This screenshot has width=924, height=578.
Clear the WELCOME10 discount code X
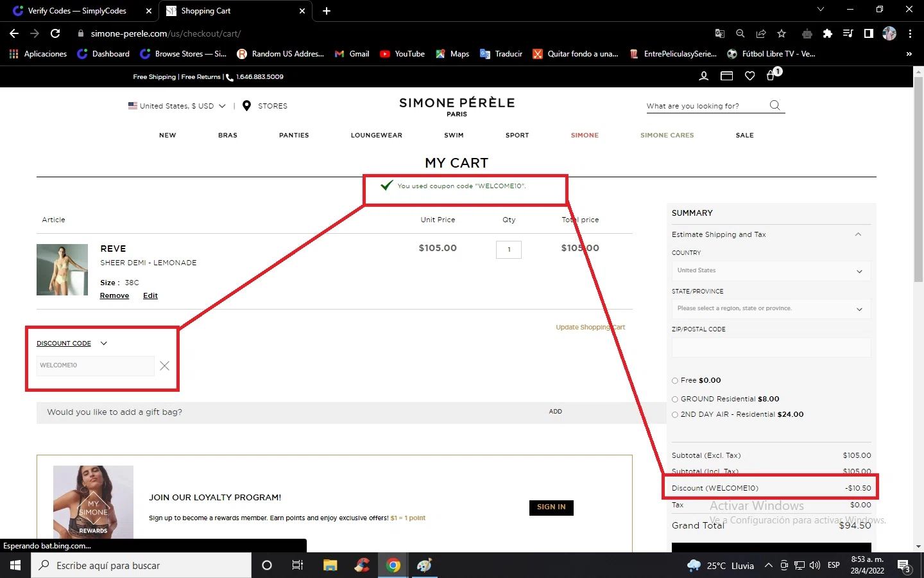pos(164,365)
